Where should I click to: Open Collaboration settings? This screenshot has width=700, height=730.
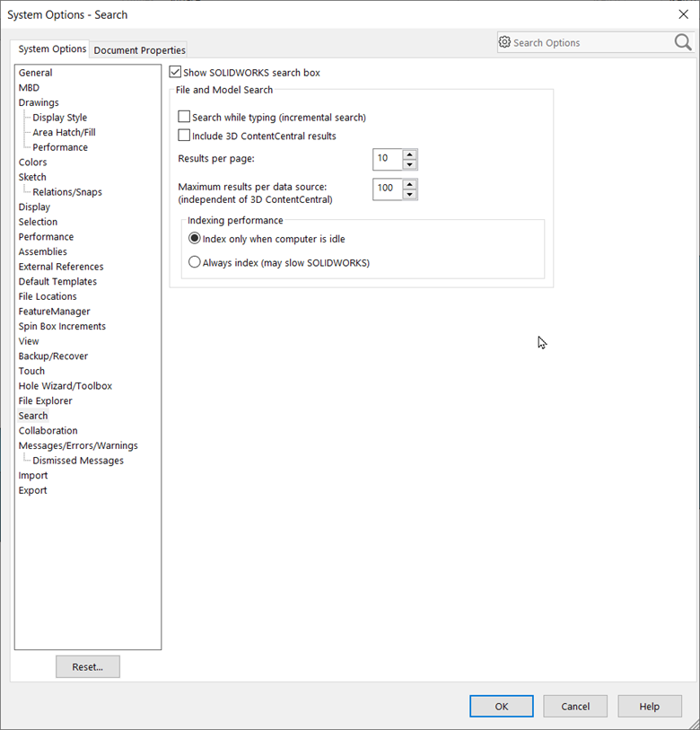(x=48, y=430)
